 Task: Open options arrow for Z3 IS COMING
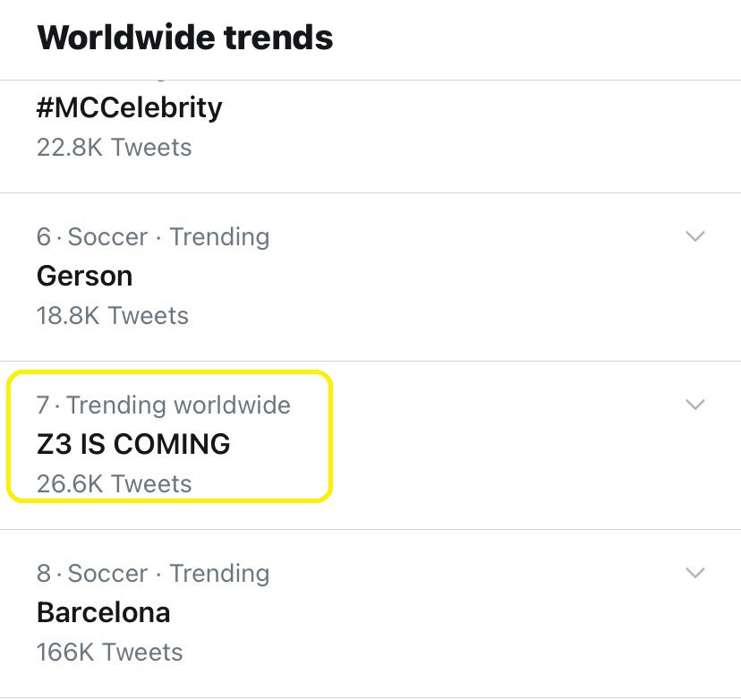[x=694, y=405]
